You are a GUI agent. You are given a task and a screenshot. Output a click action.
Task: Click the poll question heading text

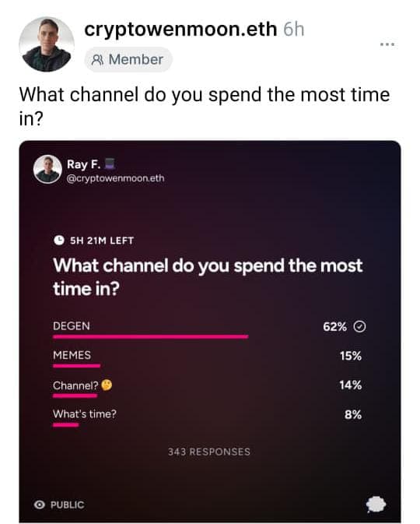click(x=208, y=277)
